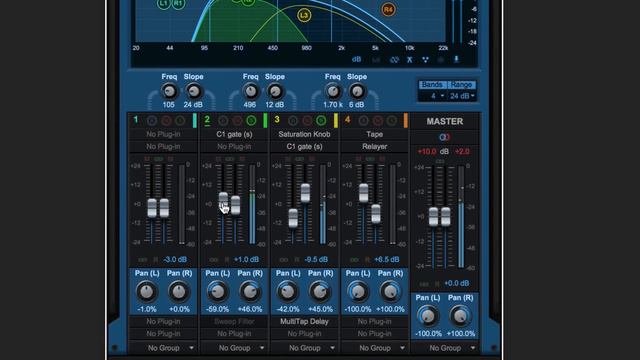Toggle the red round button on band 2

(237, 120)
